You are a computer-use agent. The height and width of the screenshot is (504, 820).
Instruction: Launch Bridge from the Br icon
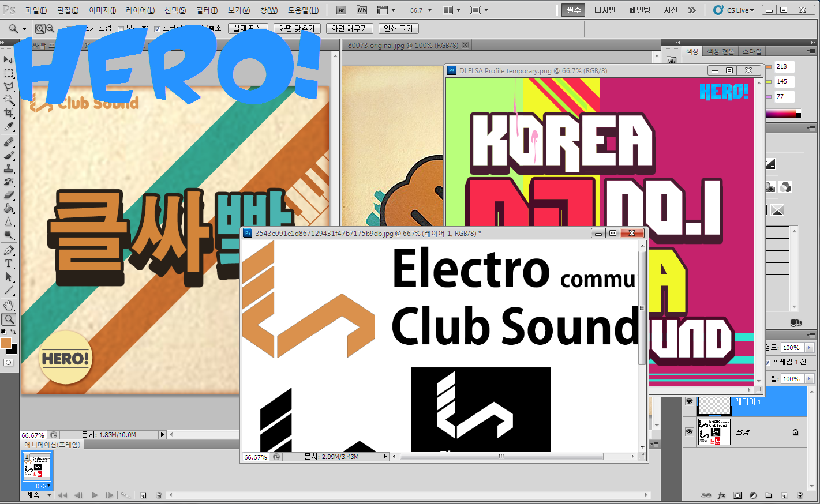pos(341,10)
